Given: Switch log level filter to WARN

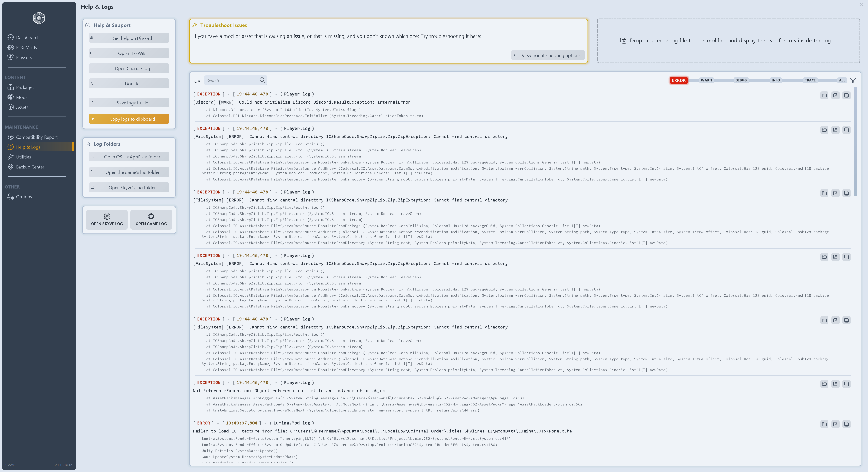Looking at the screenshot, I should 706,80.
